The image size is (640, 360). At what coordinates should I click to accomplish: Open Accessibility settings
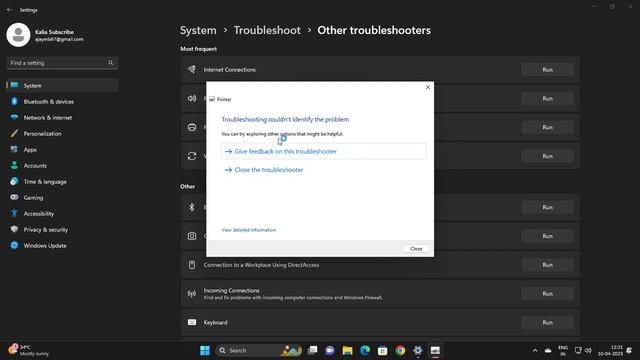pos(62,213)
